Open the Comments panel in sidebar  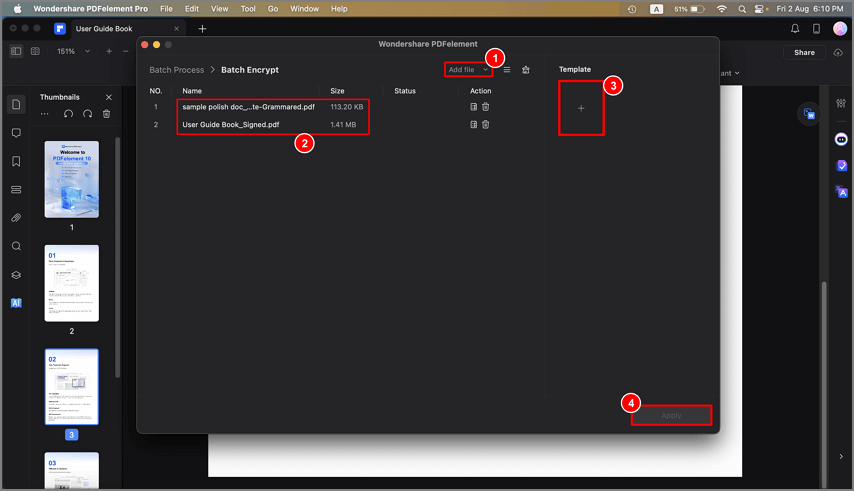coord(16,133)
